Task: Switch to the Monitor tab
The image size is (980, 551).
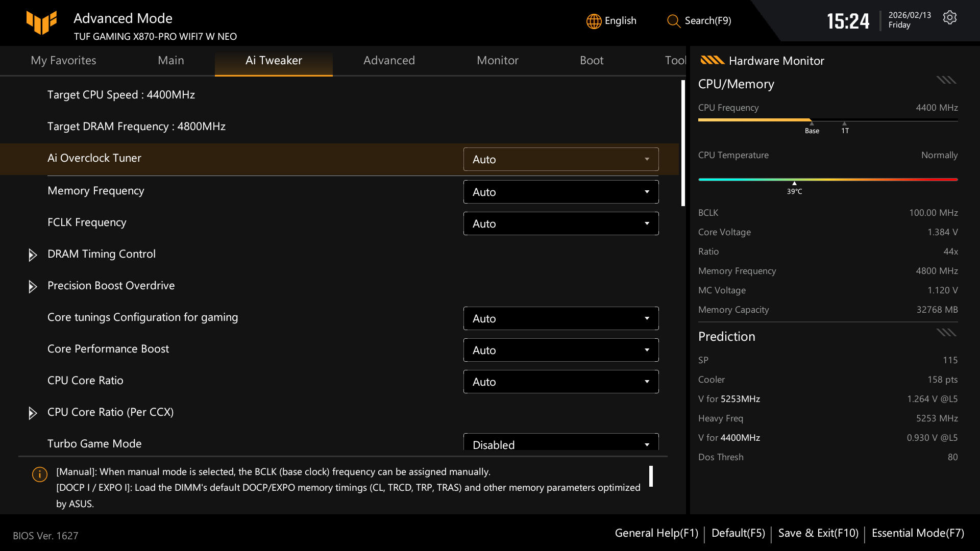Action: (x=497, y=60)
